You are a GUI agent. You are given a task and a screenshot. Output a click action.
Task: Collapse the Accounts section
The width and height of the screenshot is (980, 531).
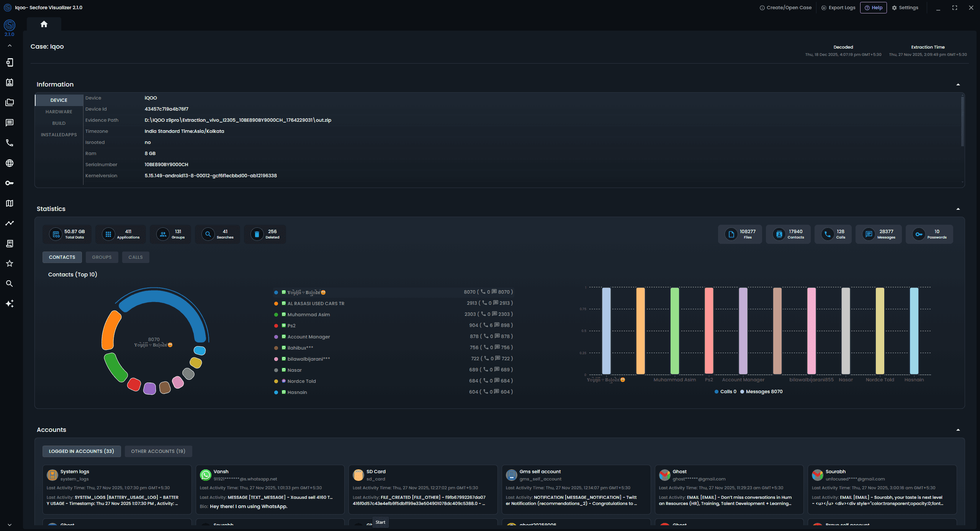pos(958,430)
